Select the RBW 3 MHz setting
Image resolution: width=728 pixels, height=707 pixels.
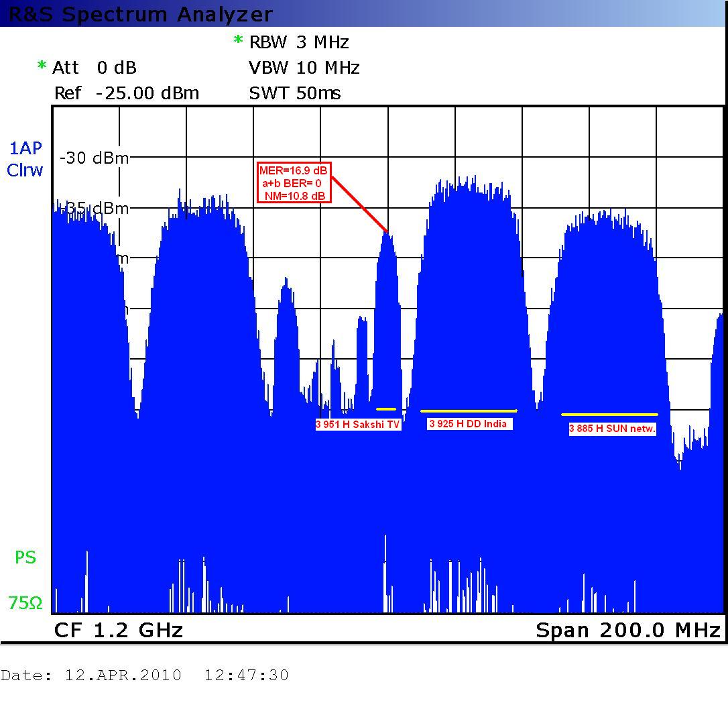299,42
